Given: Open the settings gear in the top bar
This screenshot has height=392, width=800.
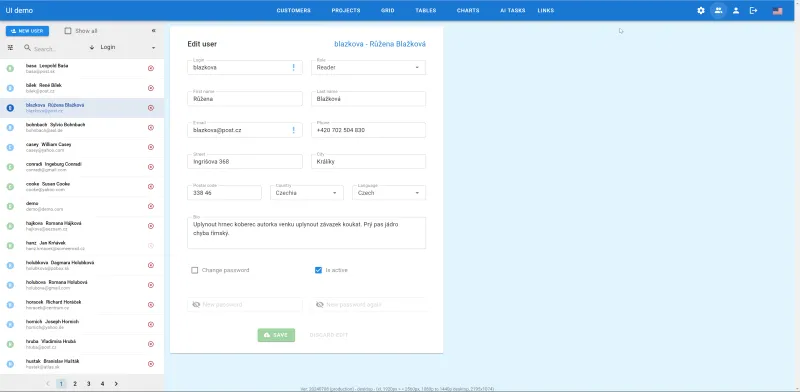Looking at the screenshot, I should [701, 10].
